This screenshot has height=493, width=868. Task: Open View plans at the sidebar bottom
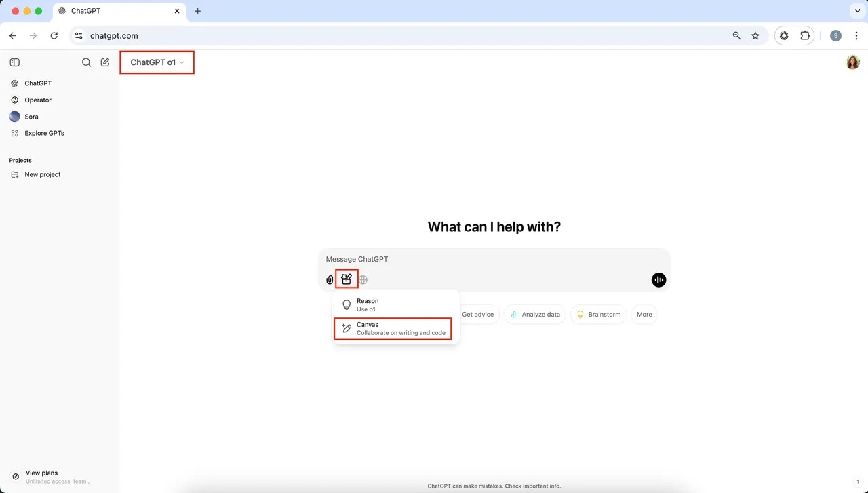[x=59, y=477]
